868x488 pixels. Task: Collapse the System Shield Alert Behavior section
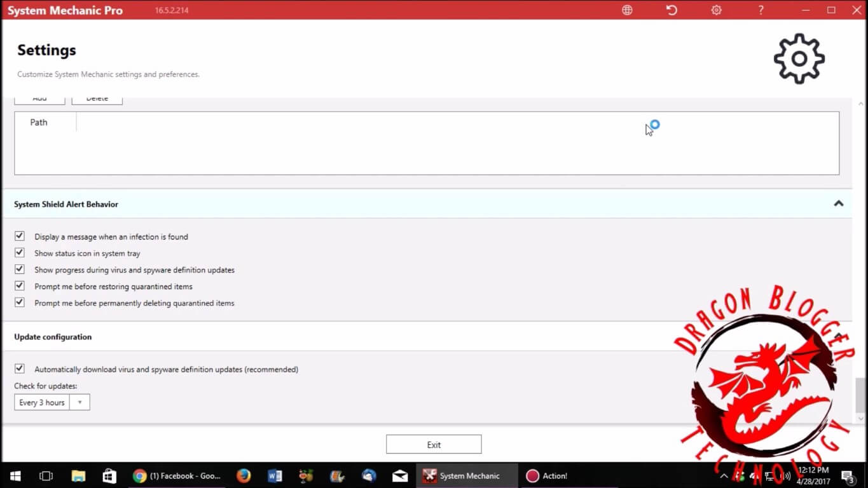click(x=838, y=204)
